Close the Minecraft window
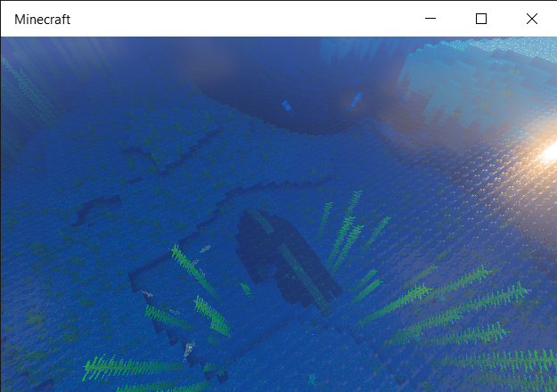Image resolution: width=557 pixels, height=392 pixels. [532, 19]
